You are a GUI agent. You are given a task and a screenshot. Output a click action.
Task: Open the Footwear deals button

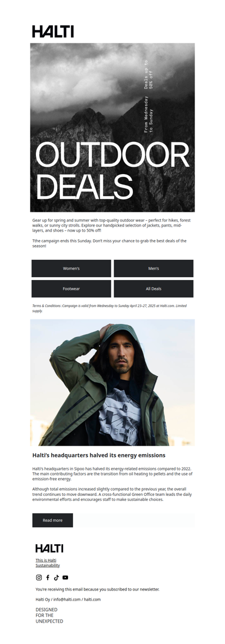(71, 288)
